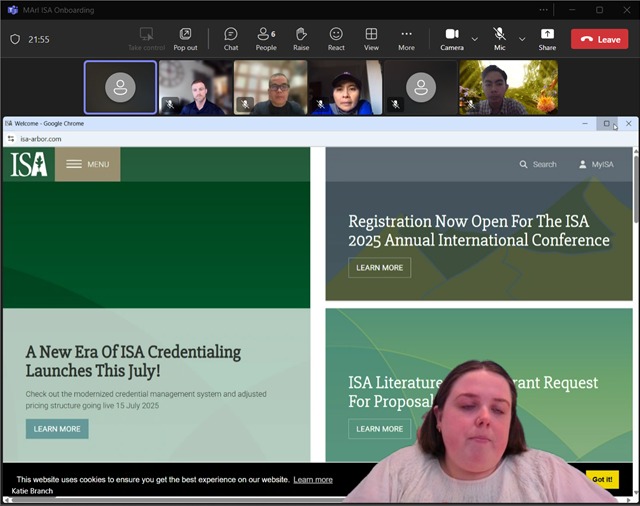Image resolution: width=640 pixels, height=506 pixels.
Task: Change the meeting View layout
Action: click(x=371, y=39)
